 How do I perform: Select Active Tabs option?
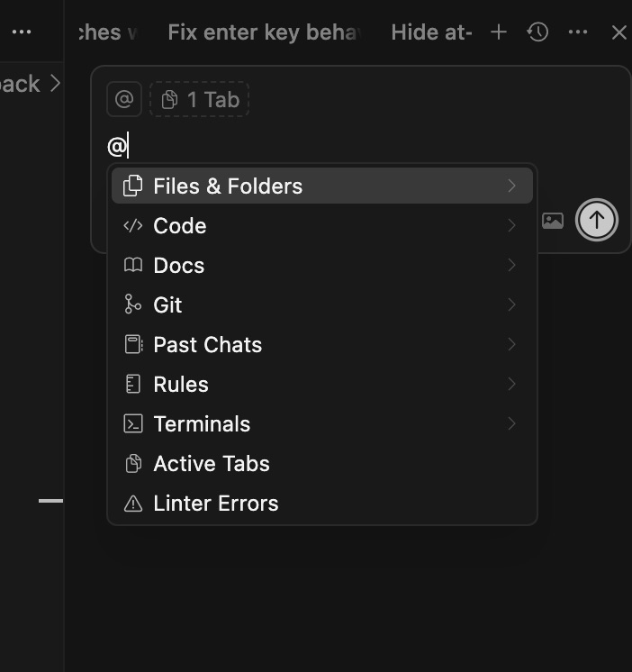(x=212, y=464)
